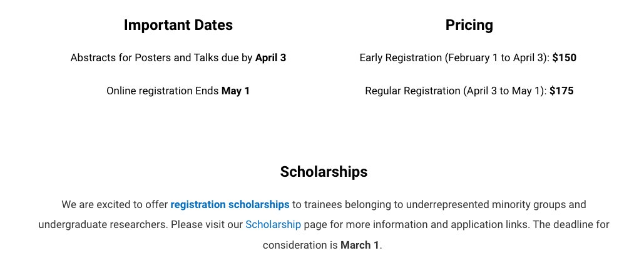The width and height of the screenshot is (644, 273).
Task: Click the bold May 1 registration end date
Action: 235,91
